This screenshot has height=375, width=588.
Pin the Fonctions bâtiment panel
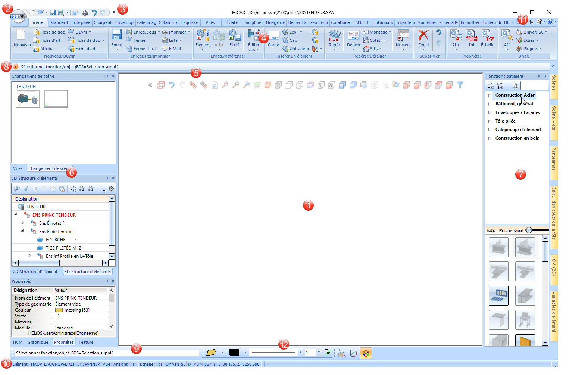tap(539, 76)
